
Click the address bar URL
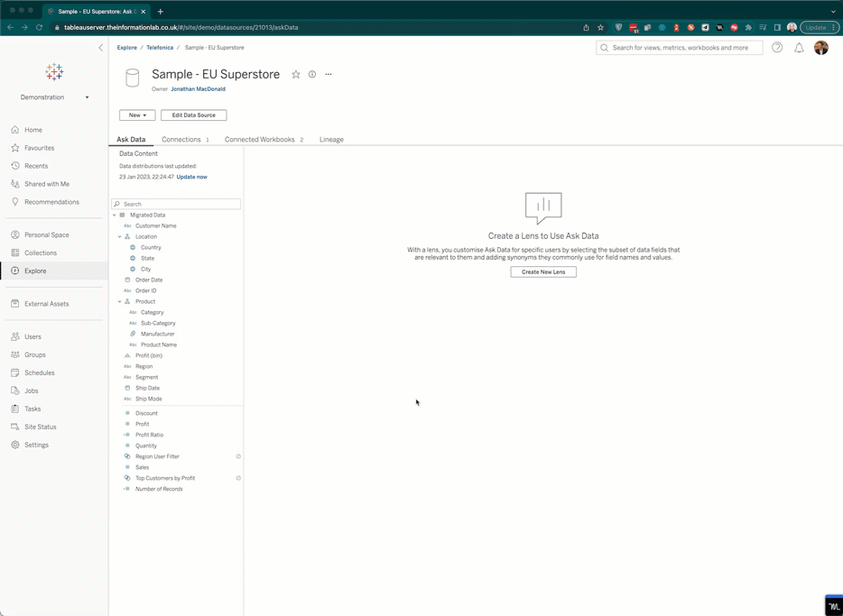pyautogui.click(x=181, y=27)
